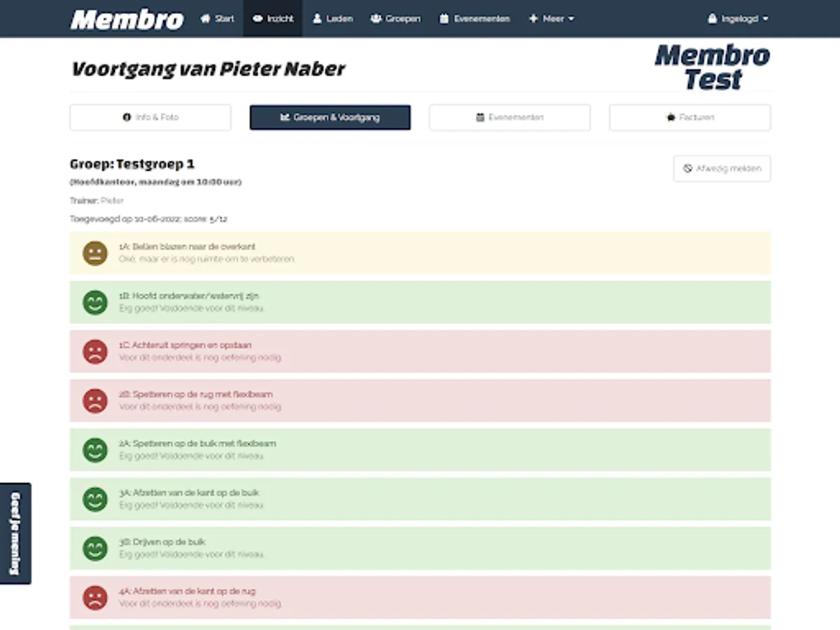This screenshot has width=840, height=630.
Task: Click the eye icon beside Inzicht
Action: (x=258, y=19)
